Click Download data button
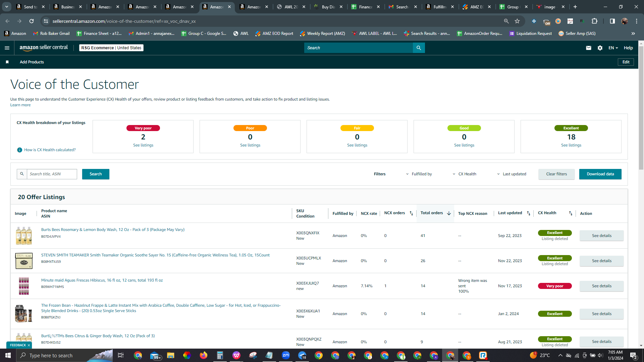This screenshot has height=362, width=644. click(x=600, y=174)
